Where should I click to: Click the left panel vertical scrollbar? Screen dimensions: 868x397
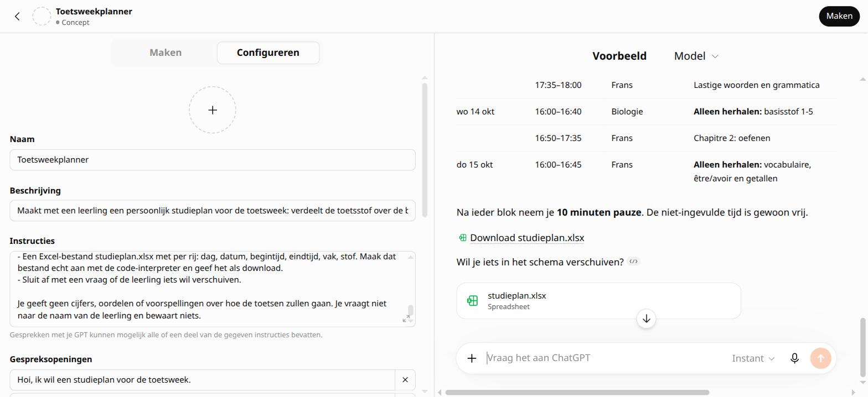click(x=425, y=149)
